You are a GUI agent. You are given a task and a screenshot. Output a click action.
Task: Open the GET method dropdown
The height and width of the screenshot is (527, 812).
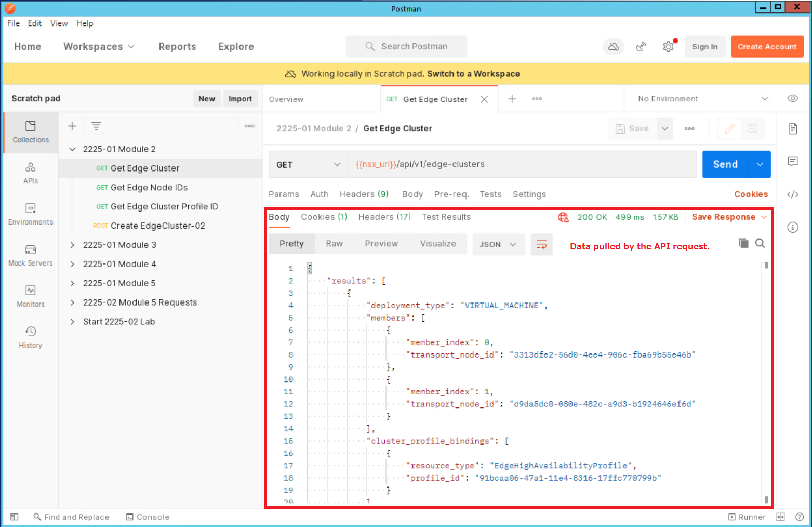coord(308,164)
